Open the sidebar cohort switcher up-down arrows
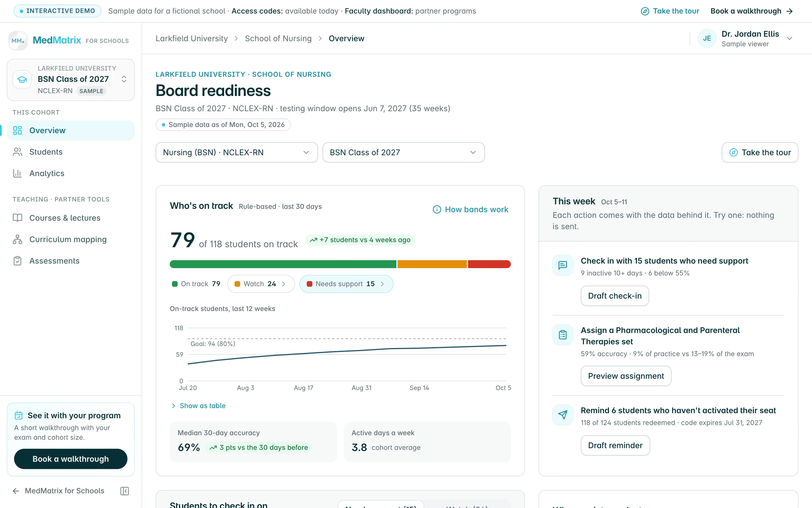812x508 pixels. pyautogui.click(x=124, y=79)
